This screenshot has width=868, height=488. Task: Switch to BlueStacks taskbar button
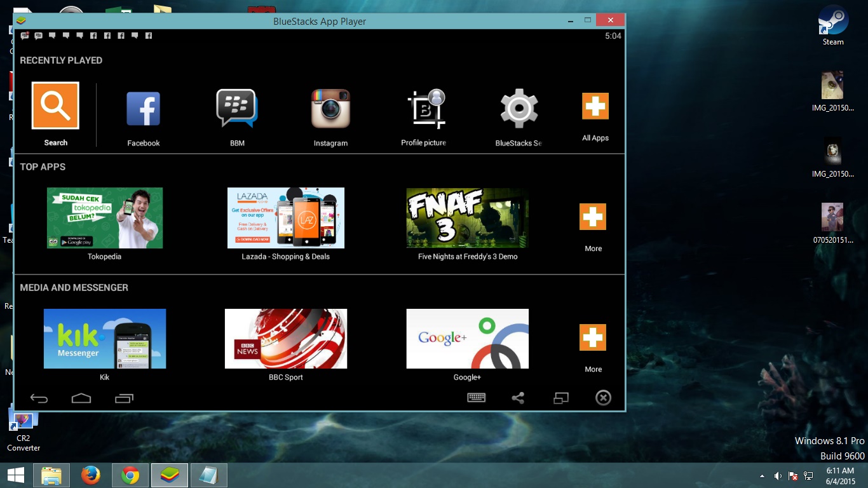click(x=170, y=475)
